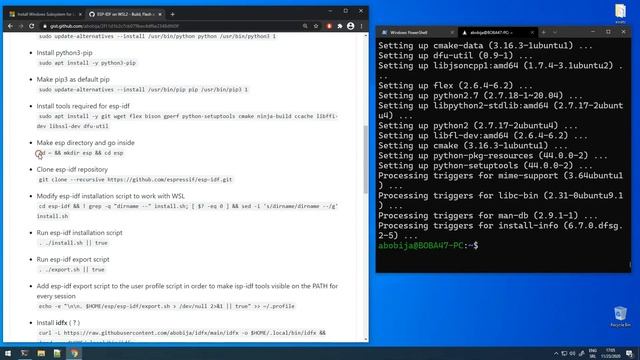Open the Action Center notifications
640x360 pixels.
[x=629, y=353]
